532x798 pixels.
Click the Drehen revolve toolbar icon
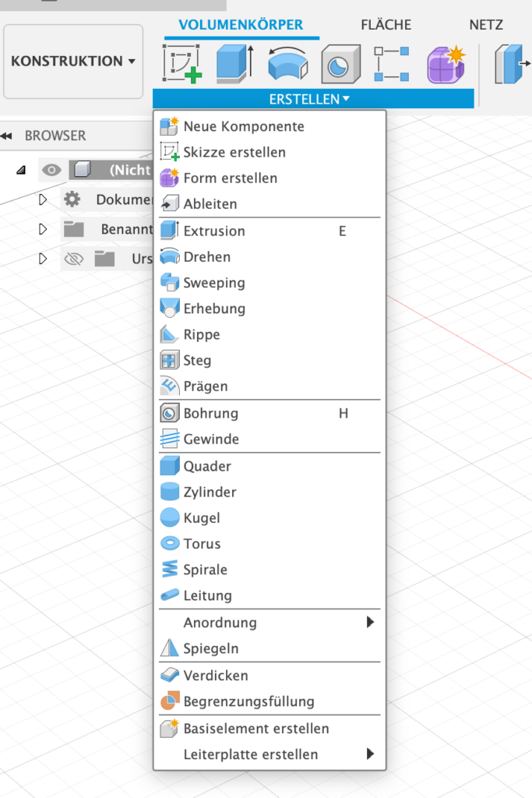(287, 64)
